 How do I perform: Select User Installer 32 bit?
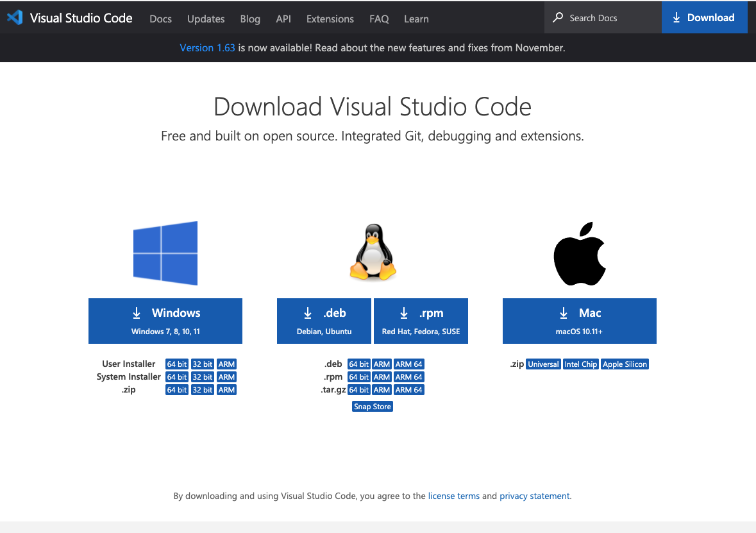[x=203, y=364]
